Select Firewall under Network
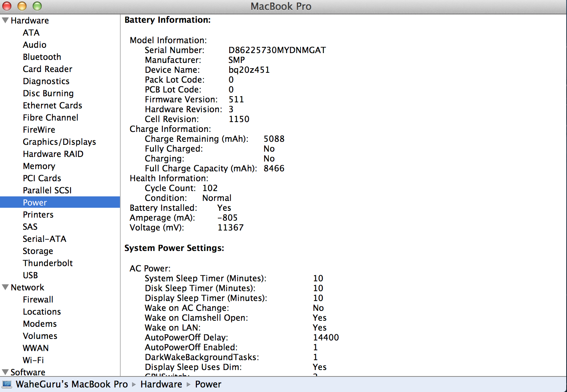Screen dimensions: 567x392 coord(38,299)
